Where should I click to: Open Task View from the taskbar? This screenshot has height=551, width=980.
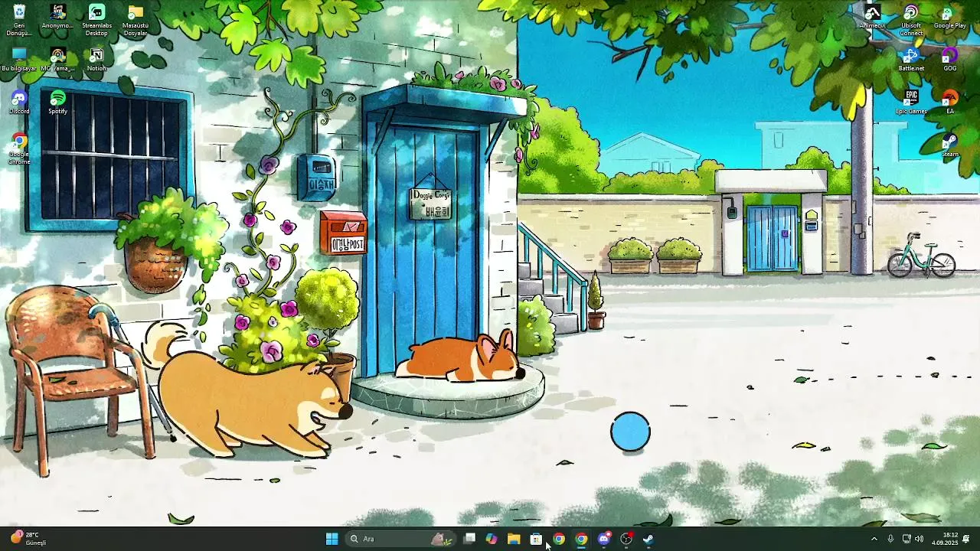[469, 539]
